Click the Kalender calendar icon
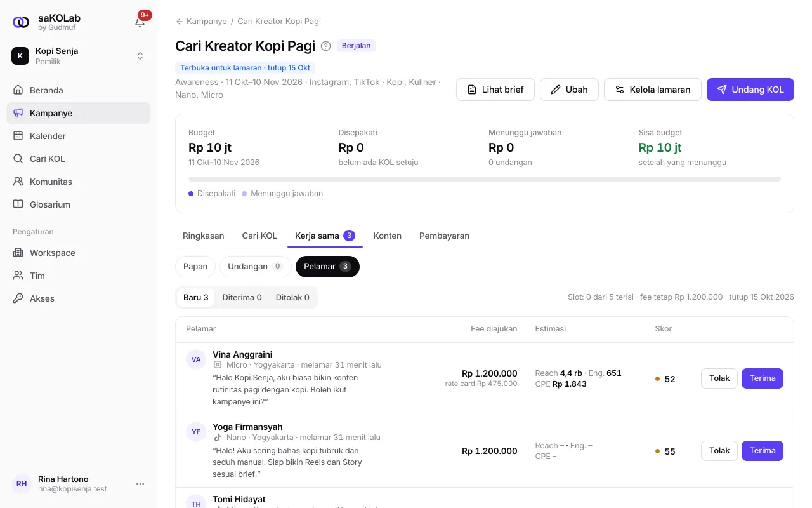 point(18,136)
